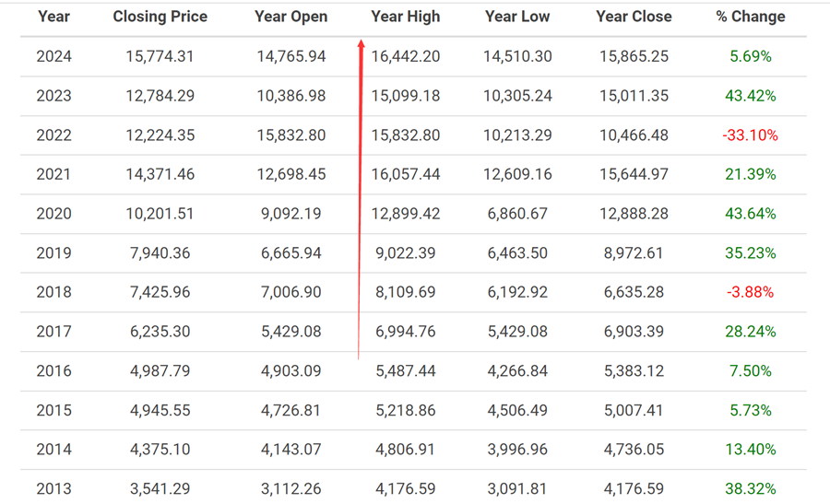Click the year high value 16,442.20
830x504 pixels.
coord(405,56)
